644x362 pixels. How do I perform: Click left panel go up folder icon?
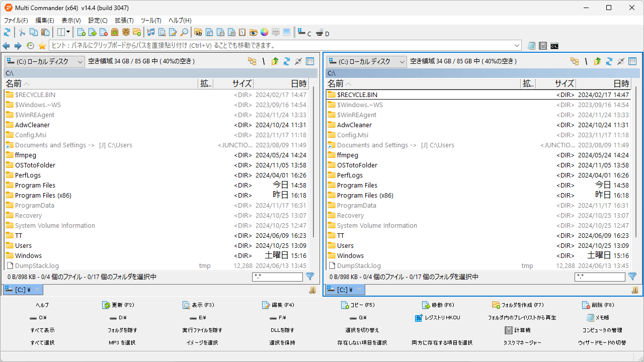coord(275,61)
